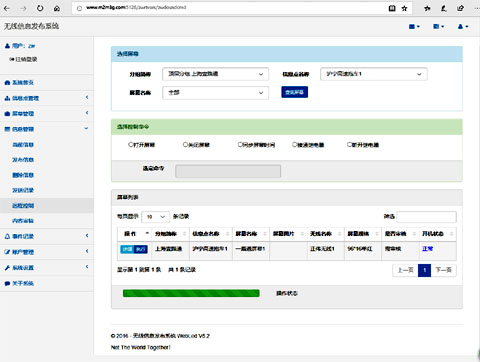Screen dimensions: 480x362
Task: Click the sitemap icon for 信息点管理
Action: 7,98
